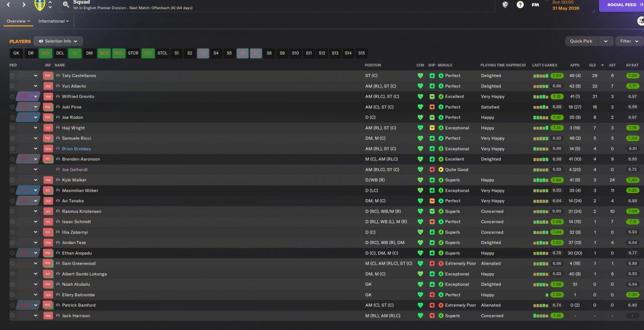644x330 pixels.
Task: Toggle picked checkmark for Taty Castellanos
Action: [12, 75]
